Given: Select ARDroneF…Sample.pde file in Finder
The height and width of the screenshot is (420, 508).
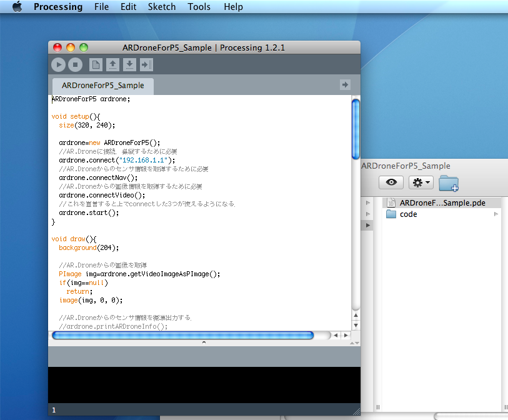Looking at the screenshot, I should coord(442,203).
